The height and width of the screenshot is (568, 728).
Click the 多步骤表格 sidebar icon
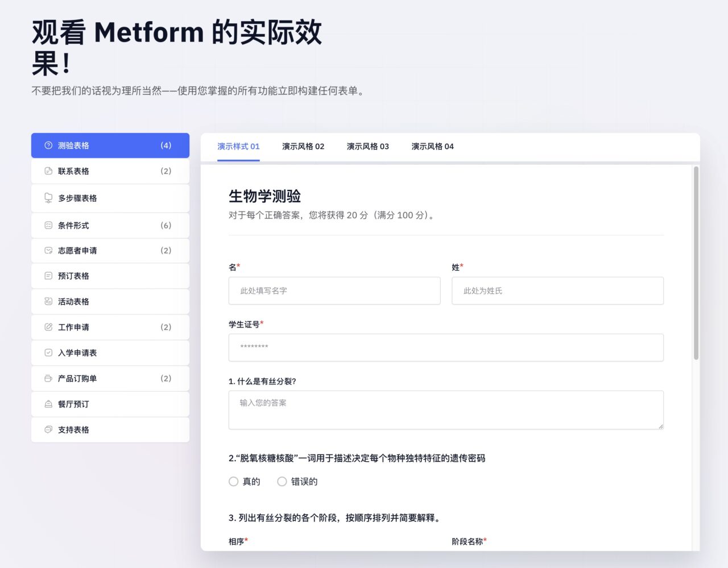(48, 198)
